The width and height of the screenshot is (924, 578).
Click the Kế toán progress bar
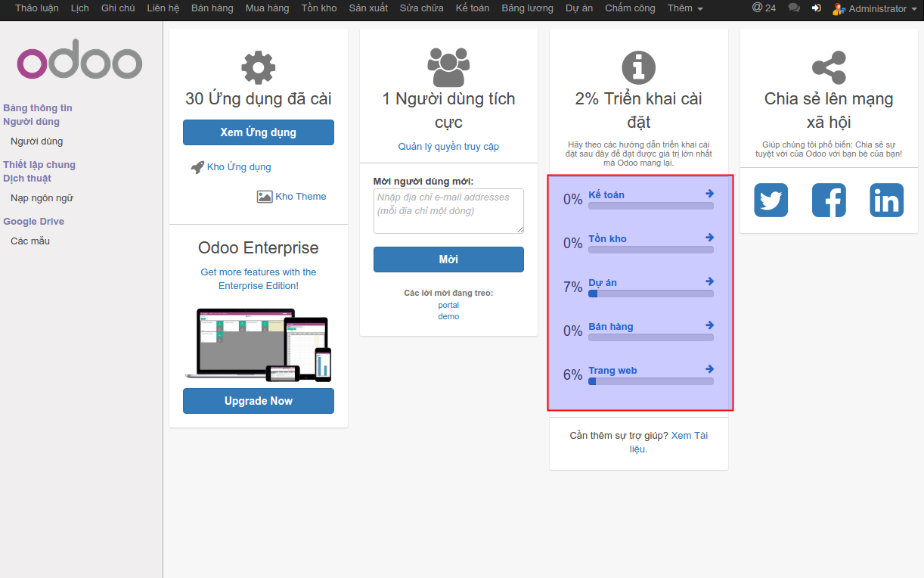click(x=651, y=206)
